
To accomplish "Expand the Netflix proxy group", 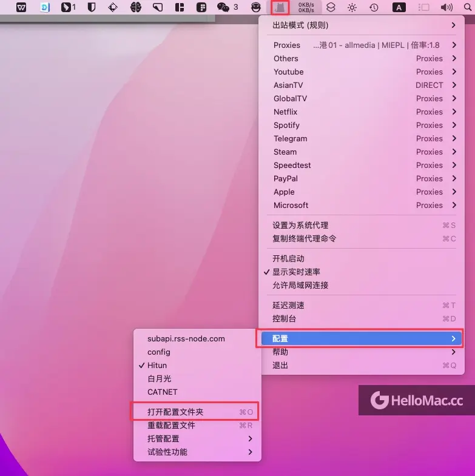I will (362, 112).
